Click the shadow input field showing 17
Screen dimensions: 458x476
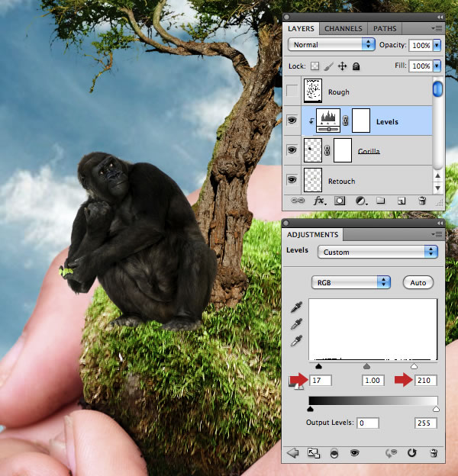(321, 381)
